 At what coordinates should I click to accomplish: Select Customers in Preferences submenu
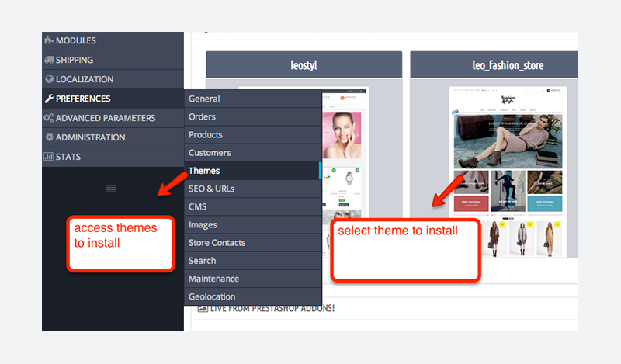(253, 152)
